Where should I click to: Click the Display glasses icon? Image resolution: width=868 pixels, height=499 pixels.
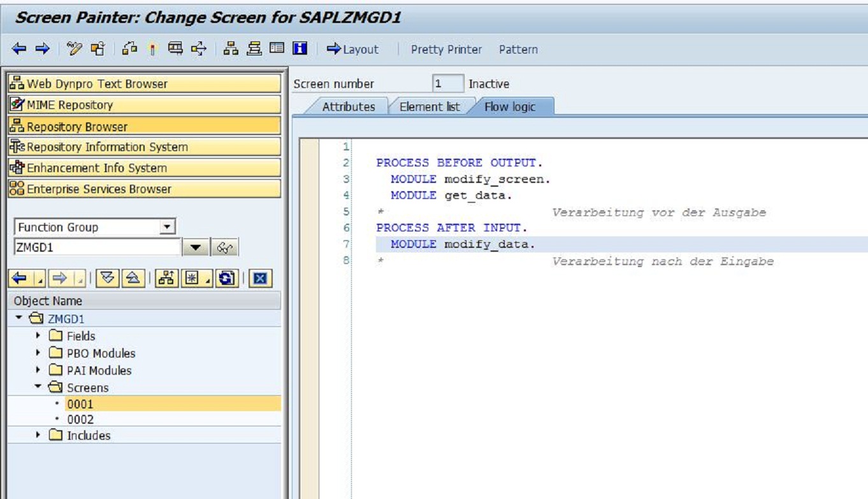point(224,248)
